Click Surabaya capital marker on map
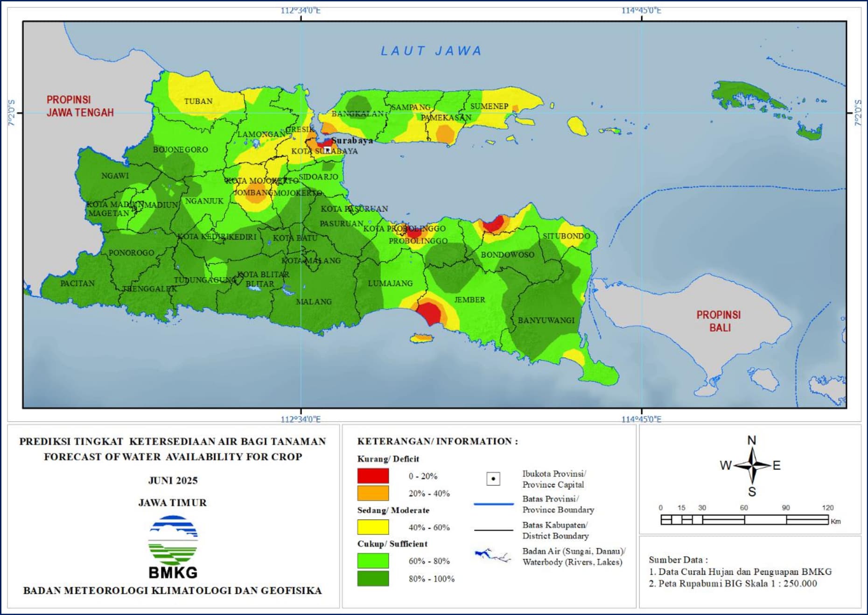868x615 pixels. pyautogui.click(x=328, y=150)
